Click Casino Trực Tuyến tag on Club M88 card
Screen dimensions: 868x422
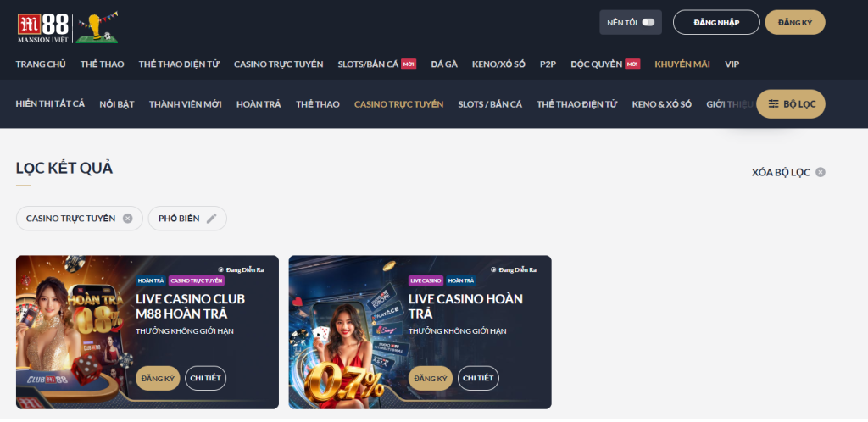[x=197, y=281]
